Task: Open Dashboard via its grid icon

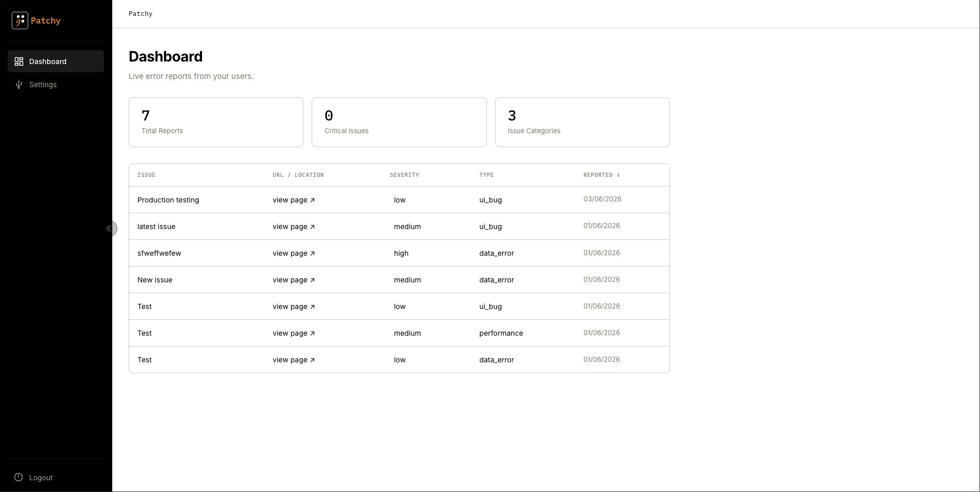Action: [x=19, y=61]
